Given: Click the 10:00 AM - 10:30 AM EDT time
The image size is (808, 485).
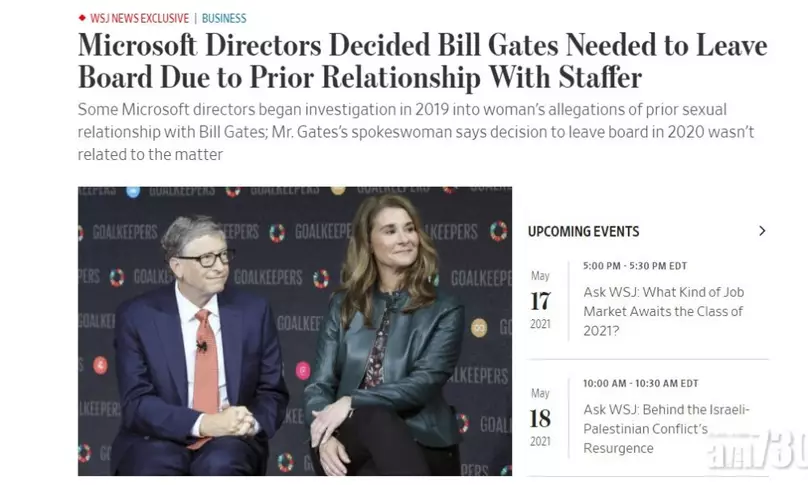Looking at the screenshot, I should tap(641, 383).
